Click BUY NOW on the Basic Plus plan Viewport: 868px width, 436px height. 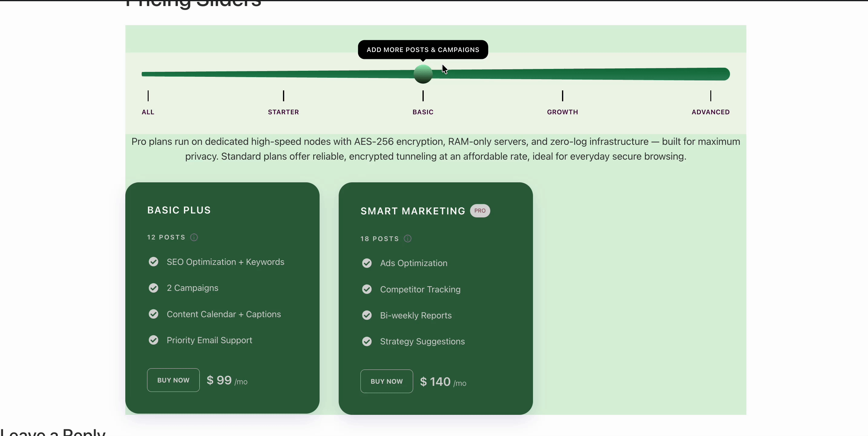[173, 380]
